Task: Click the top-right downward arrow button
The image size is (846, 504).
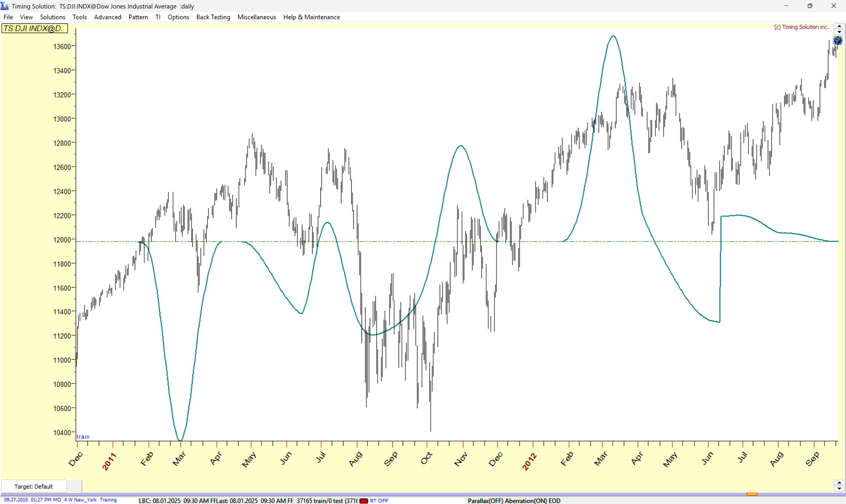Action: [x=839, y=32]
